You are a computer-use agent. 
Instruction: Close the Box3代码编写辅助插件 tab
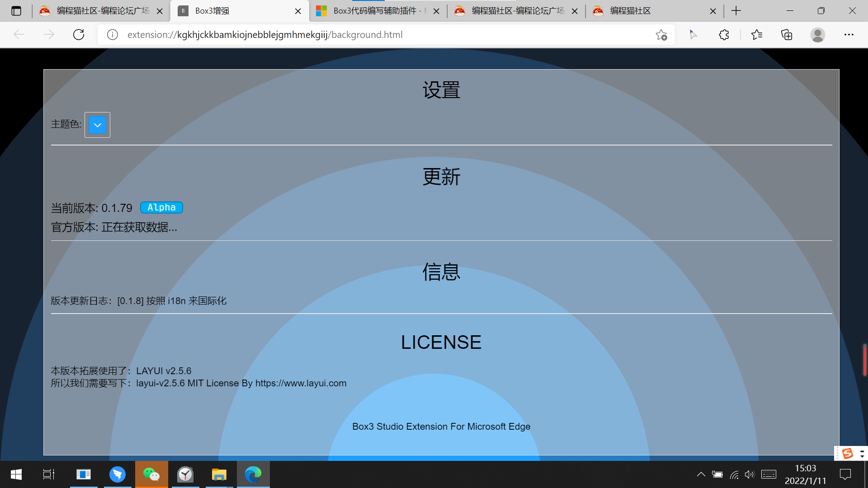pos(436,11)
